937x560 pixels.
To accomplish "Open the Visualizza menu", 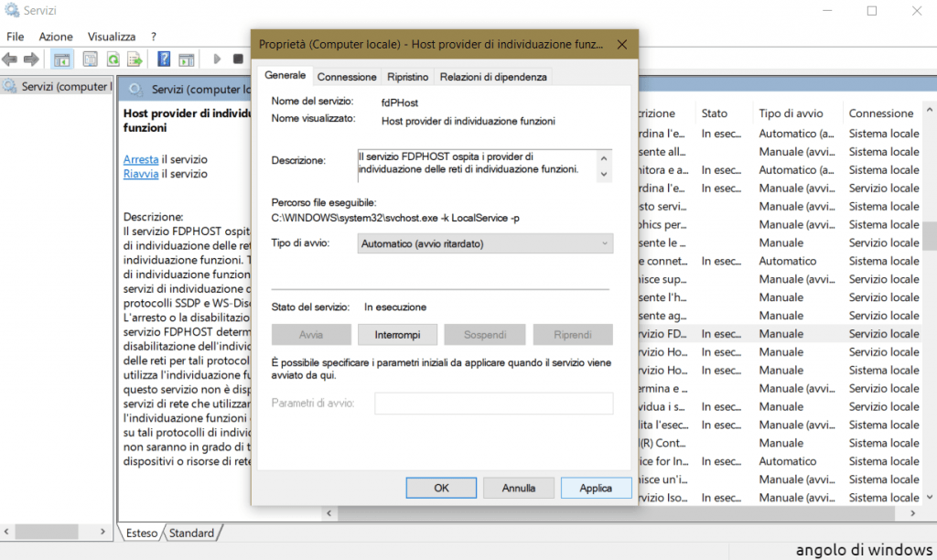I will [x=112, y=37].
